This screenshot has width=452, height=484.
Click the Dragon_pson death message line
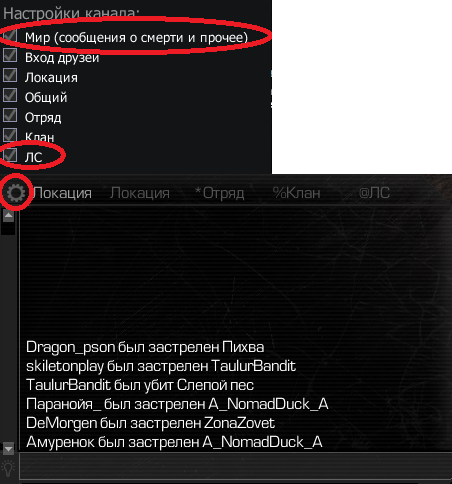tap(145, 347)
